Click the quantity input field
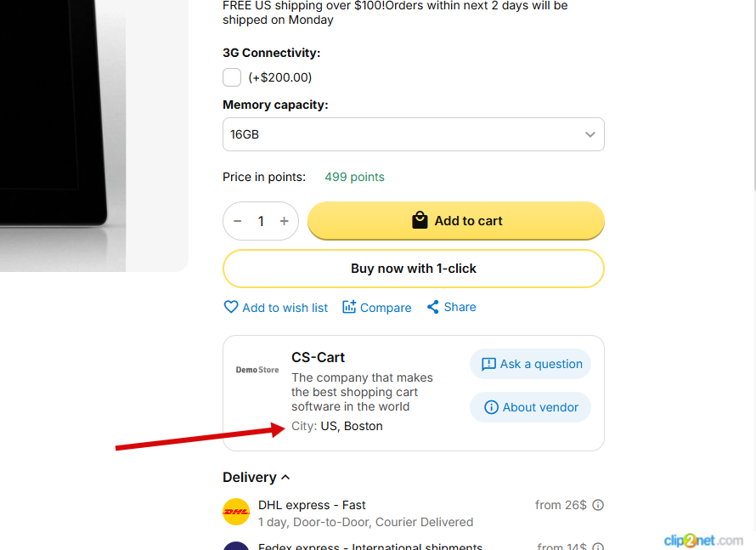 point(261,221)
